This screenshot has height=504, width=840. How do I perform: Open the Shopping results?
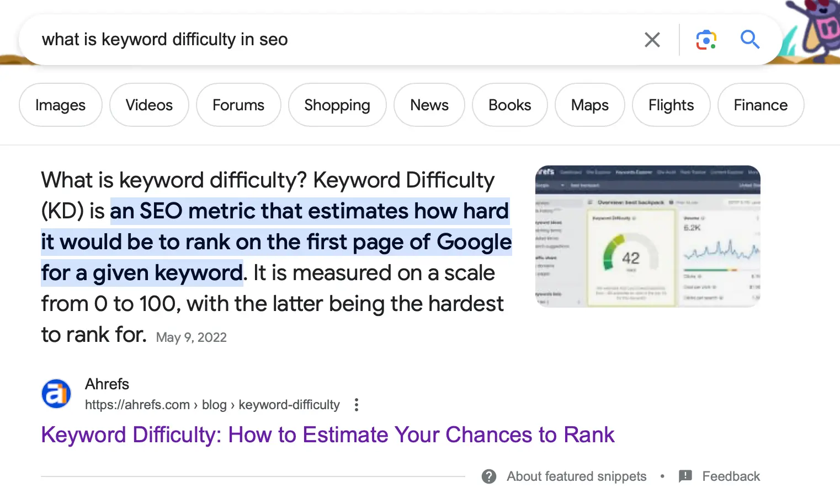337,105
